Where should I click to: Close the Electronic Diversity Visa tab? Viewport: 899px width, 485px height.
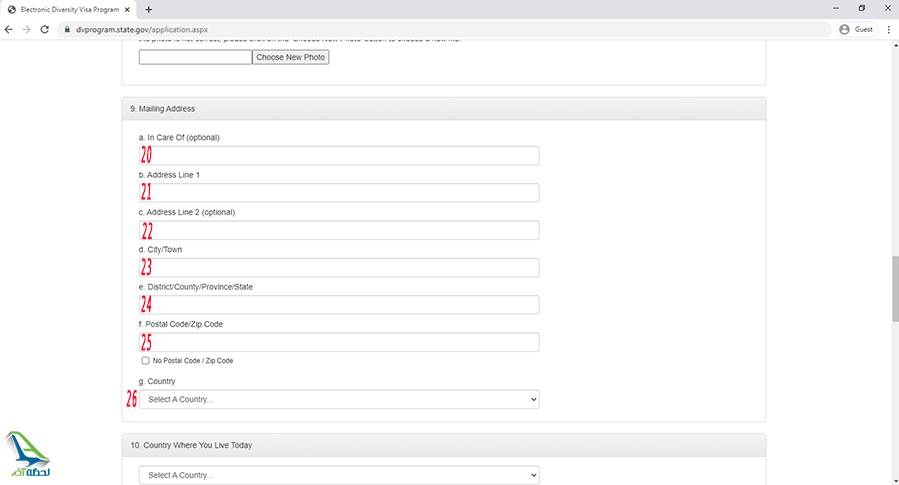click(x=127, y=9)
